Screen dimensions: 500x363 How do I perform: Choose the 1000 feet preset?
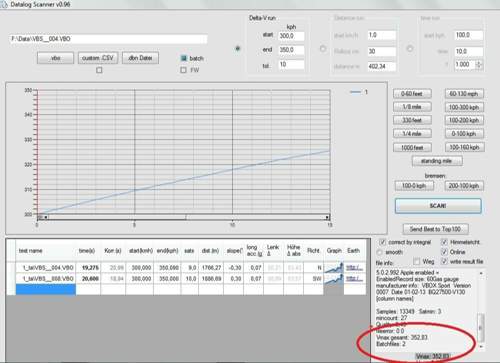pos(412,147)
